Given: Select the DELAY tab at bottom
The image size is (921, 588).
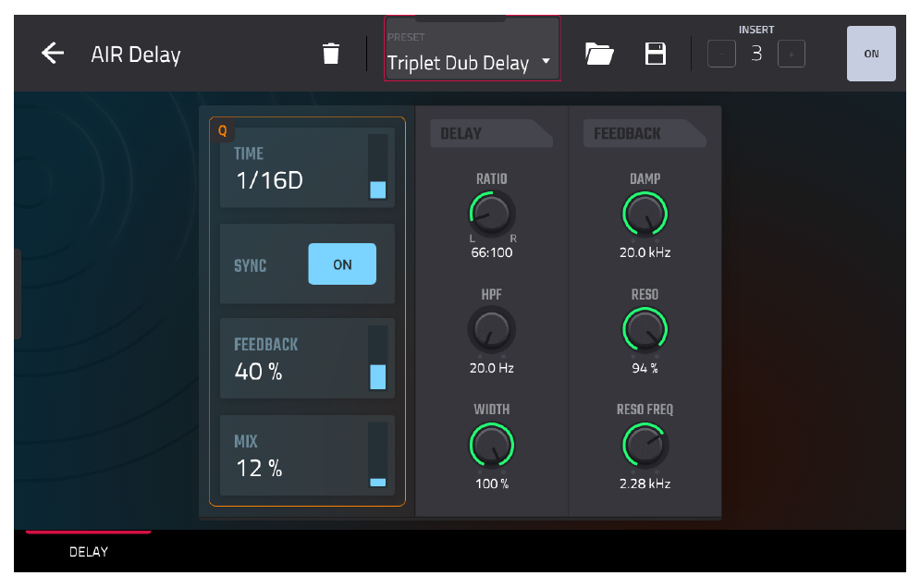Looking at the screenshot, I should pyautogui.click(x=89, y=551).
